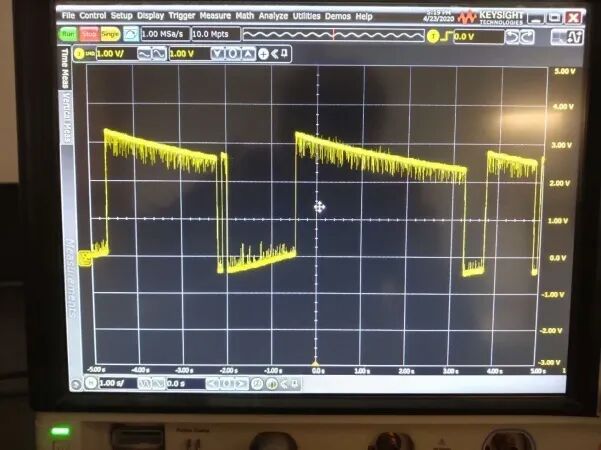Image resolution: width=601 pixels, height=450 pixels.
Task: Open the Demos menu
Action: pyautogui.click(x=338, y=16)
